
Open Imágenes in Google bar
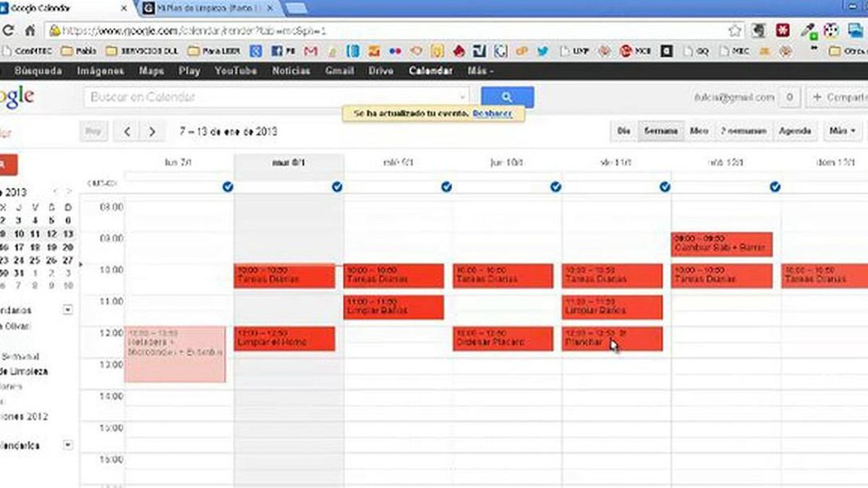pos(101,71)
